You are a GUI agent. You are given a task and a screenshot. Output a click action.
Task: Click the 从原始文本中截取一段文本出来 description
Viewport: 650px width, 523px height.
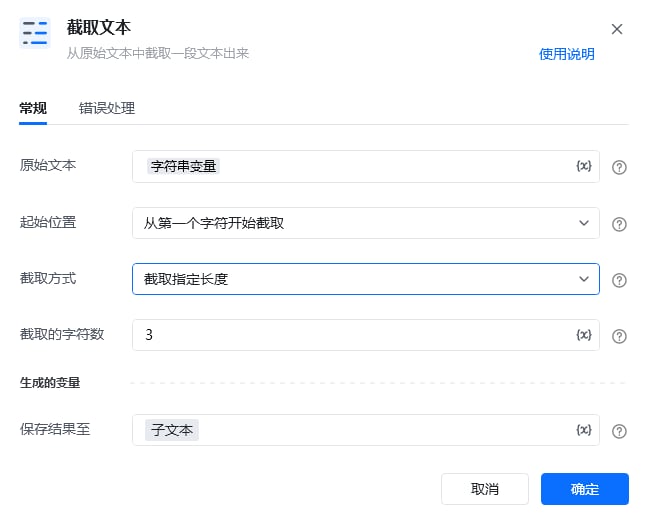(158, 53)
